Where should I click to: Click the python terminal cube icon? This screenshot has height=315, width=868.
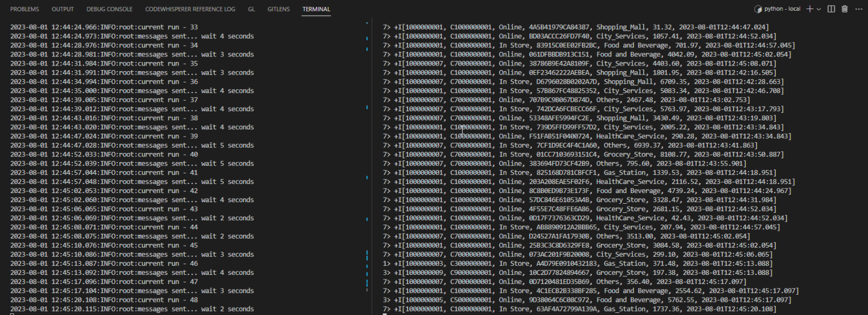pos(758,9)
